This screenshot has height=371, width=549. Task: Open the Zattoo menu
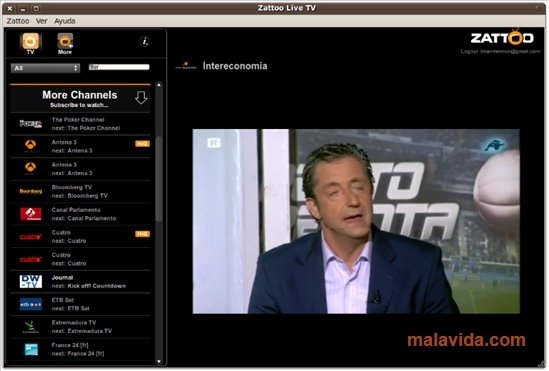pos(18,21)
